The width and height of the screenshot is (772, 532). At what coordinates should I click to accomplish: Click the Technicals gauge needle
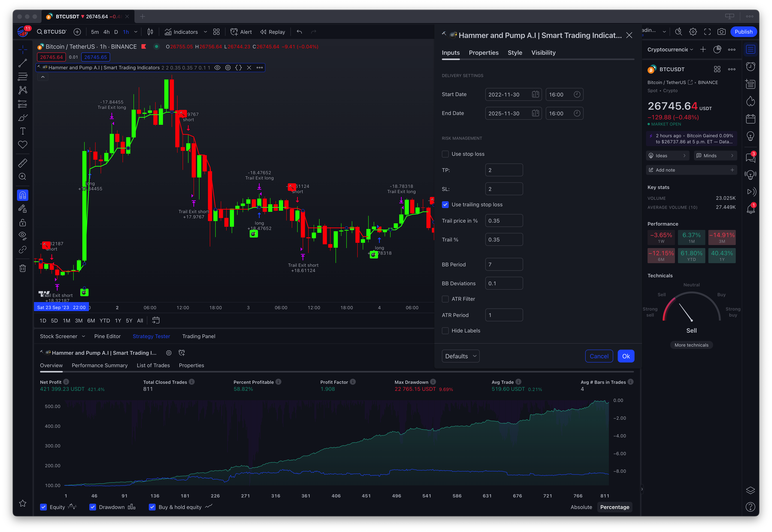pyautogui.click(x=686, y=312)
